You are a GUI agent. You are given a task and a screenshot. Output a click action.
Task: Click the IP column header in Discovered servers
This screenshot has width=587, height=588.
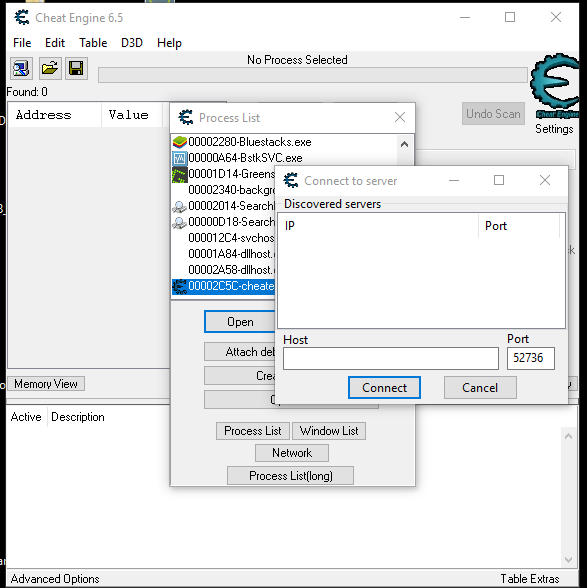click(378, 226)
